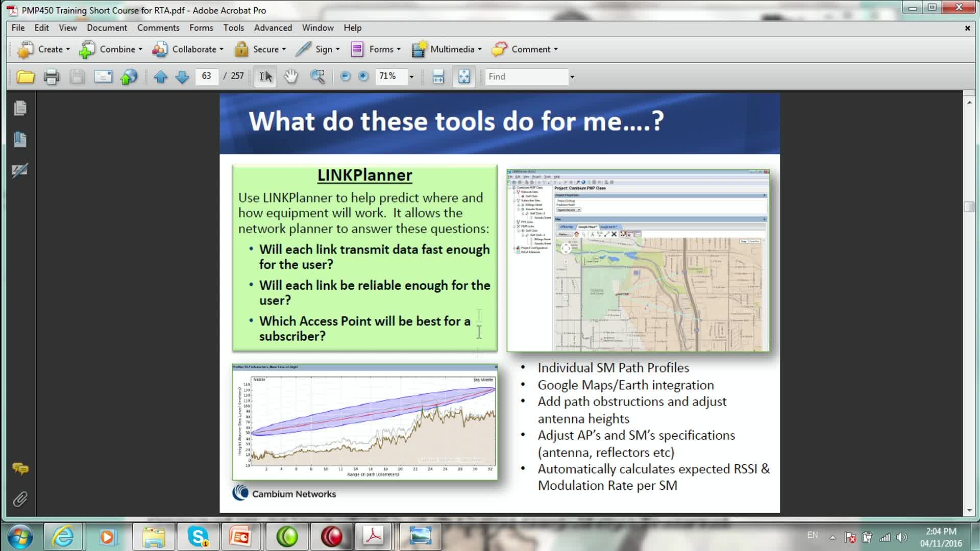Click the Secure lock button

260,49
